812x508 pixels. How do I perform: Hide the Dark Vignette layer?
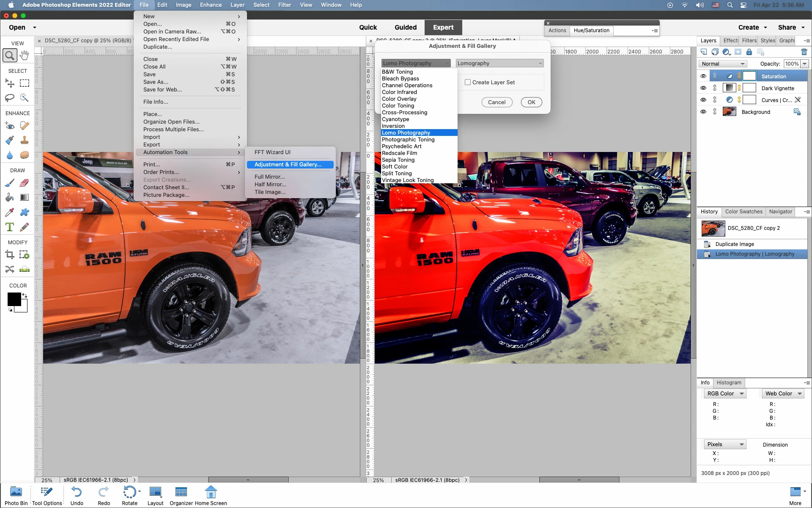(x=703, y=88)
